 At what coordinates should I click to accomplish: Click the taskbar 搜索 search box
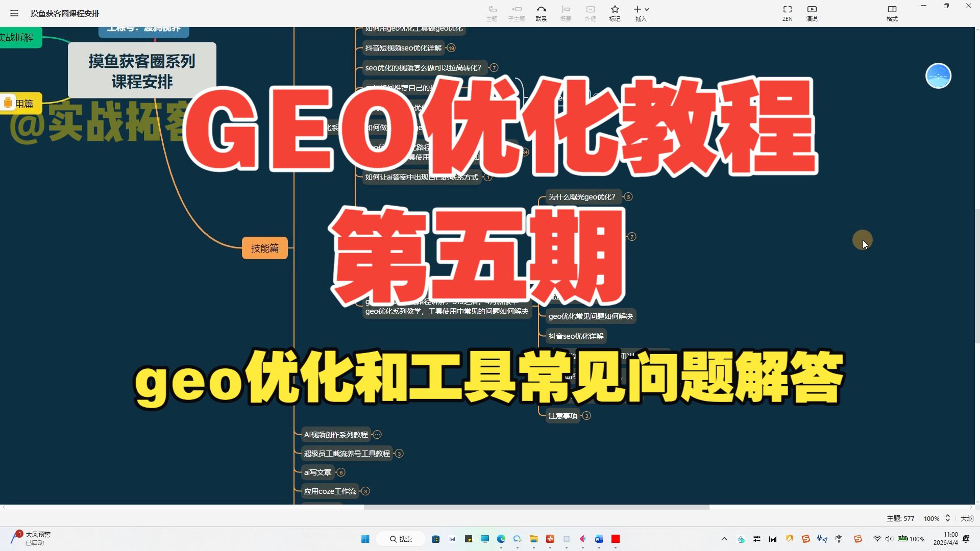(401, 539)
